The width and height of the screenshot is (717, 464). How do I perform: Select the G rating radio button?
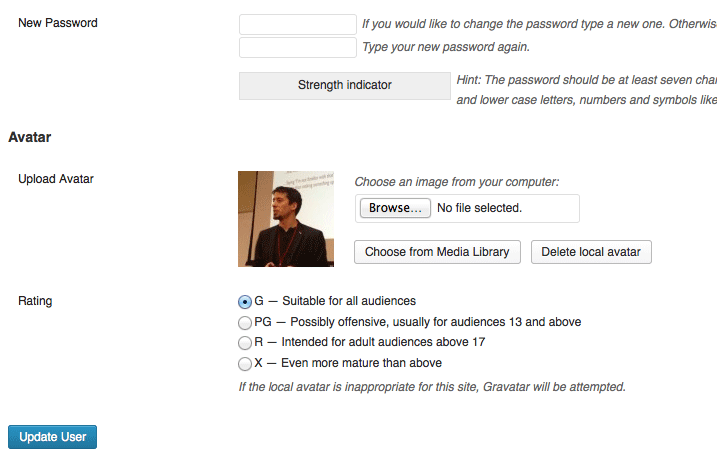pyautogui.click(x=245, y=302)
